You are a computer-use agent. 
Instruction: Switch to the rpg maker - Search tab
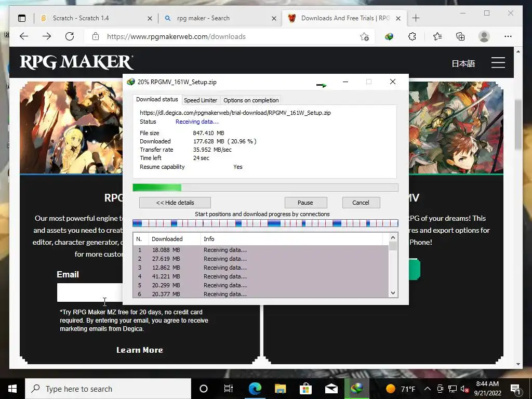(220, 18)
